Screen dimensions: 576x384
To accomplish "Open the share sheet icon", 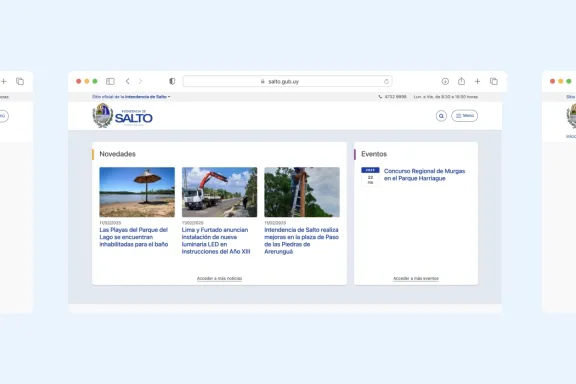I will (x=461, y=81).
